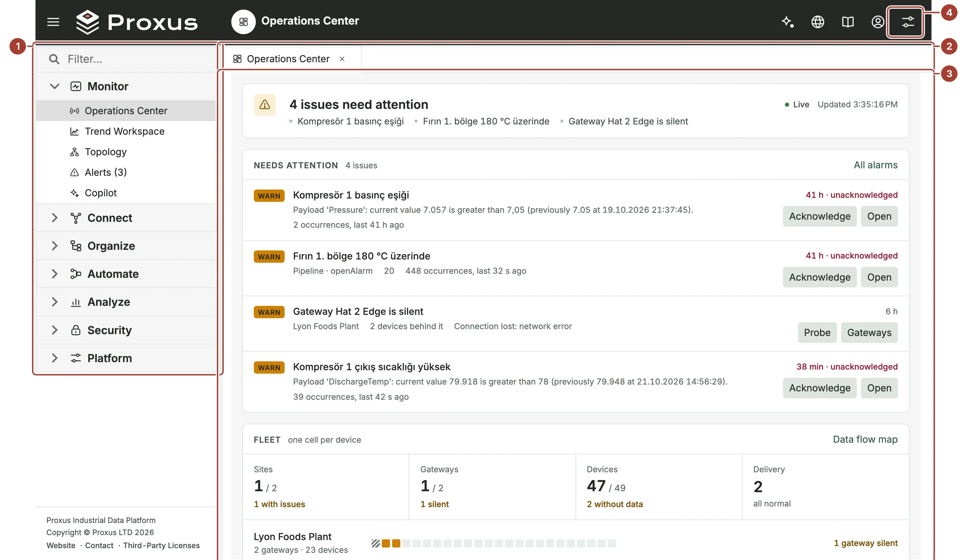Open the hamburger menu in header
This screenshot has width=967, height=560.
pos(53,22)
